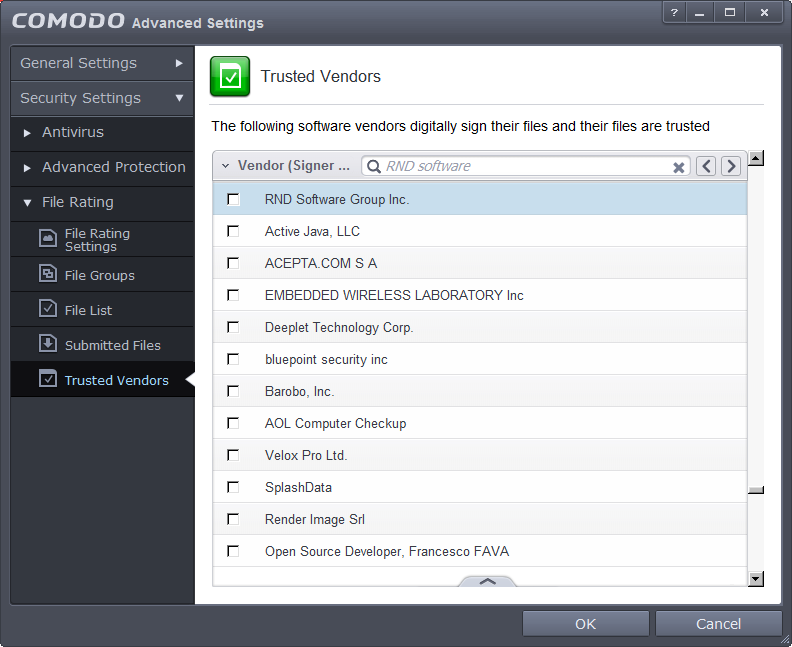Open Security Settings menu
Screen dimensions: 792x647
click(102, 98)
